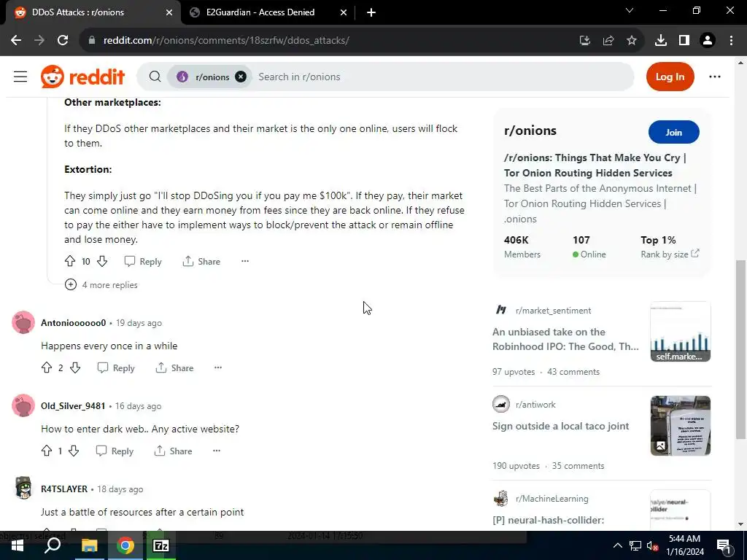Open more options on Antonioooooo0's comment
Screen dimensions: 747x560
pos(217,367)
